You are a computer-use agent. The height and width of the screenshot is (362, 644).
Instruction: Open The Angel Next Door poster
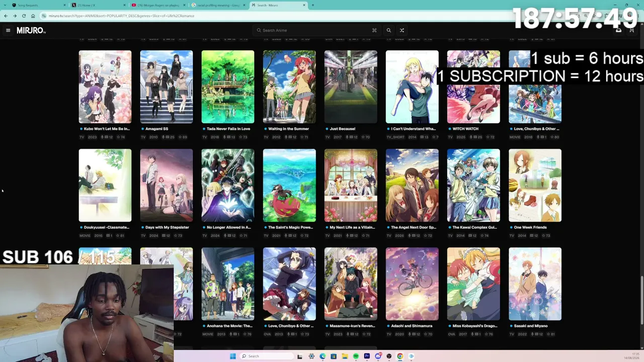click(x=412, y=185)
